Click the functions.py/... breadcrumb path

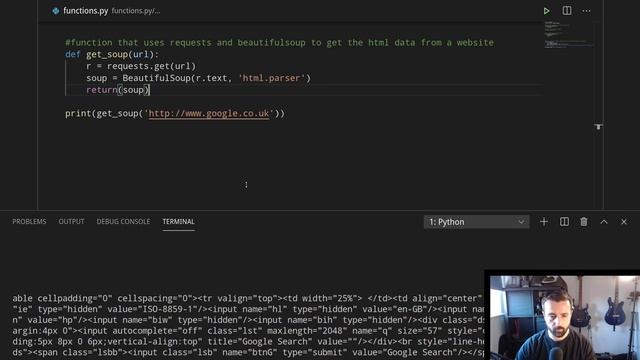pyautogui.click(x=136, y=11)
